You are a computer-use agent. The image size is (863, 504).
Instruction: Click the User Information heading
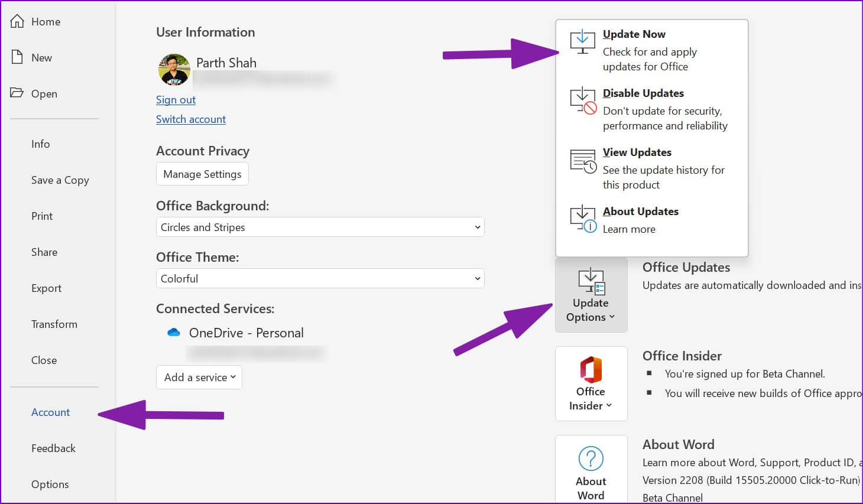pos(206,32)
